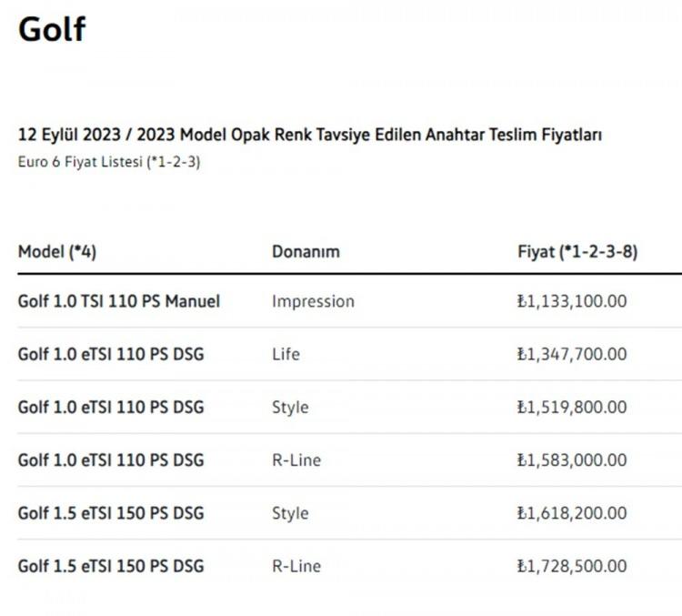This screenshot has height=616, width=682.
Task: Click the ₺1,519,800.00 price
Action: pyautogui.click(x=572, y=408)
